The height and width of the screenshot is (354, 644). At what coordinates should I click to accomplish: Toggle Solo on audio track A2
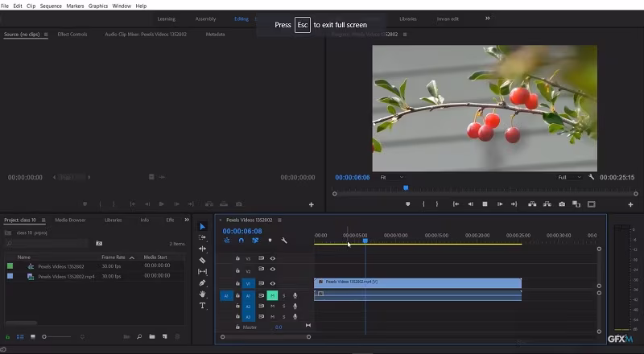(283, 306)
